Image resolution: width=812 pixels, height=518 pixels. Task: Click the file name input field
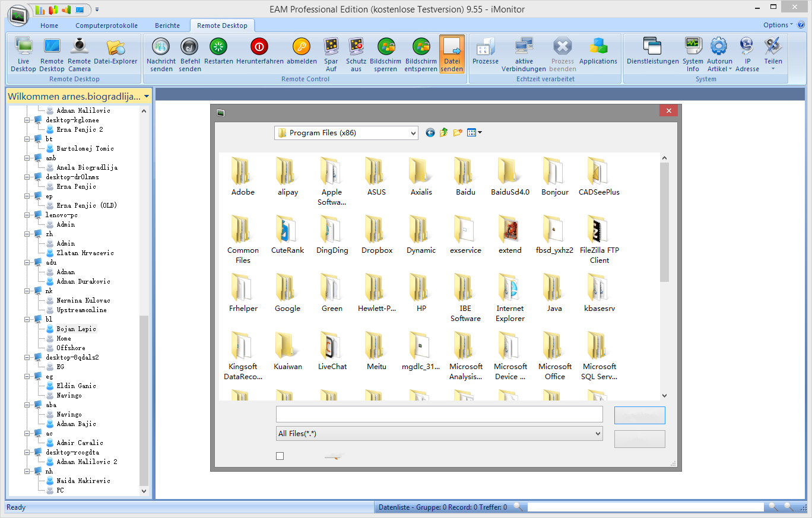point(439,414)
